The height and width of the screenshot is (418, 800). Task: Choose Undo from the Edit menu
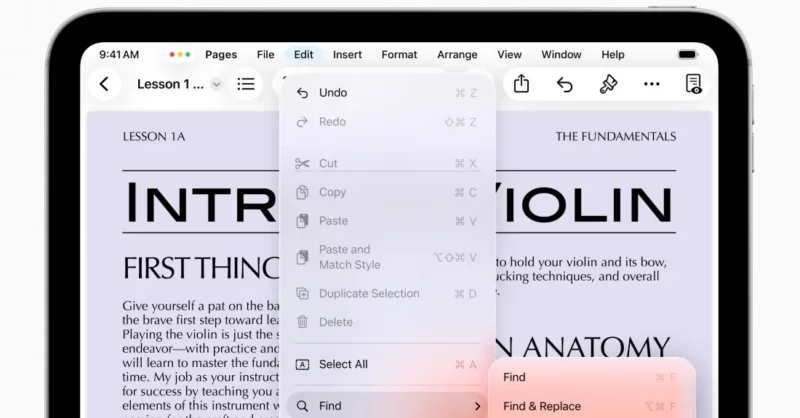pos(387,93)
